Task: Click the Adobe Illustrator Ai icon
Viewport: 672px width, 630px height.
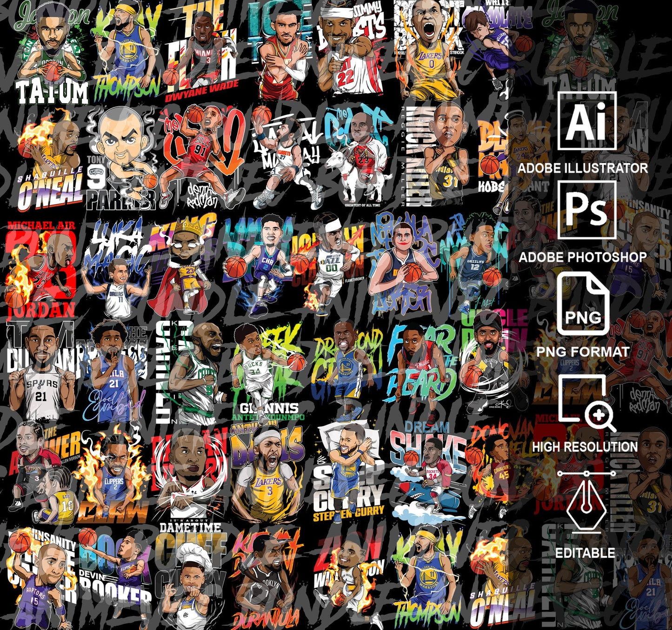Action: [587, 120]
